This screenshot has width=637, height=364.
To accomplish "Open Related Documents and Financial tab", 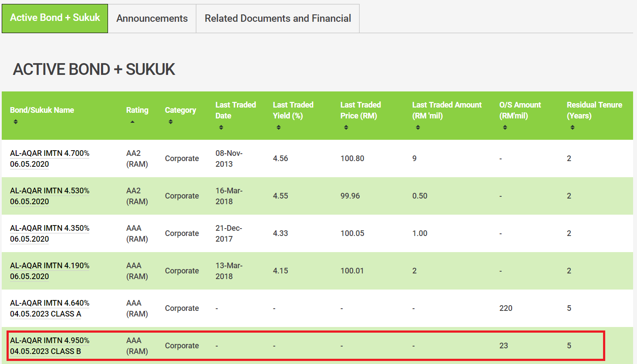I will click(278, 18).
